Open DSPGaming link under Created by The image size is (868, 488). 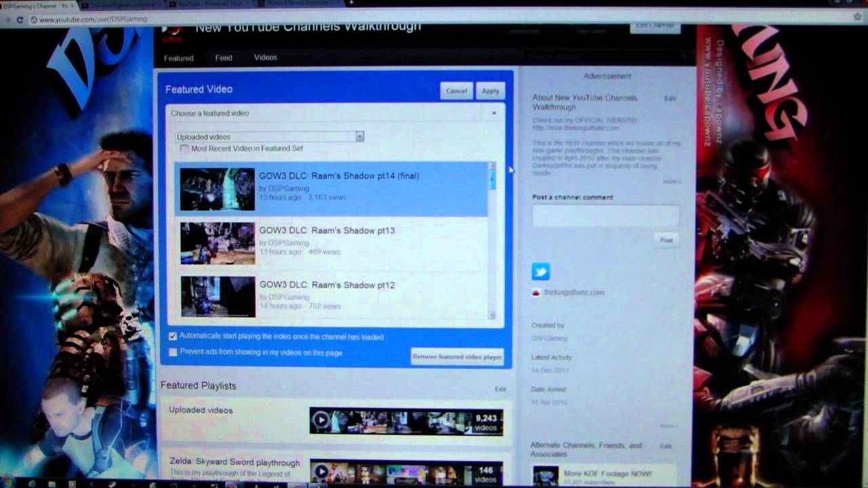(x=549, y=338)
